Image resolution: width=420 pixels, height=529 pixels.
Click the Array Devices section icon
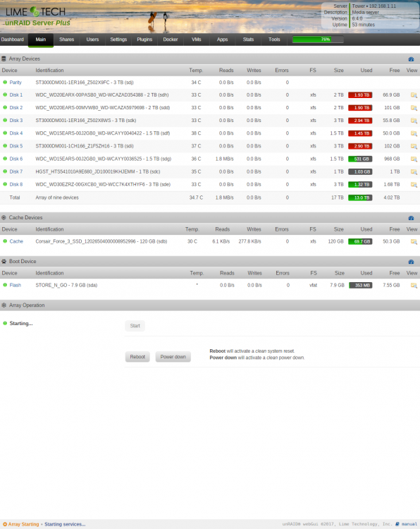4,59
